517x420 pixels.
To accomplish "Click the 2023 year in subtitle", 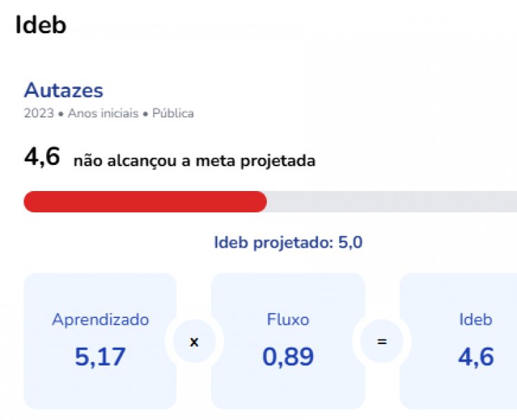I will pos(39,113).
